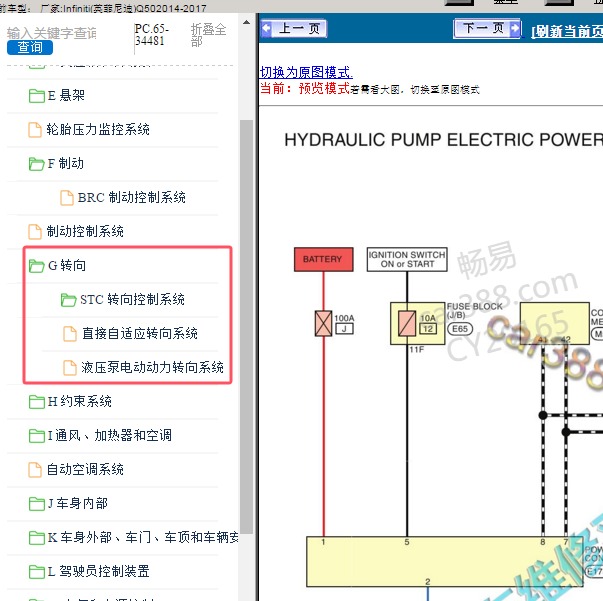Click page icon beside 自动空调系统
This screenshot has height=601, width=603.
point(35,469)
